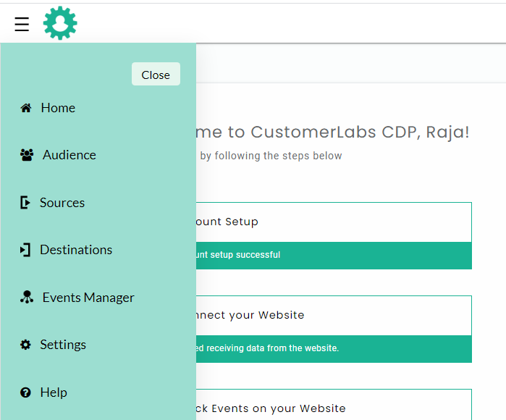Open Events Manager menu item
The image size is (506, 420).
click(88, 298)
